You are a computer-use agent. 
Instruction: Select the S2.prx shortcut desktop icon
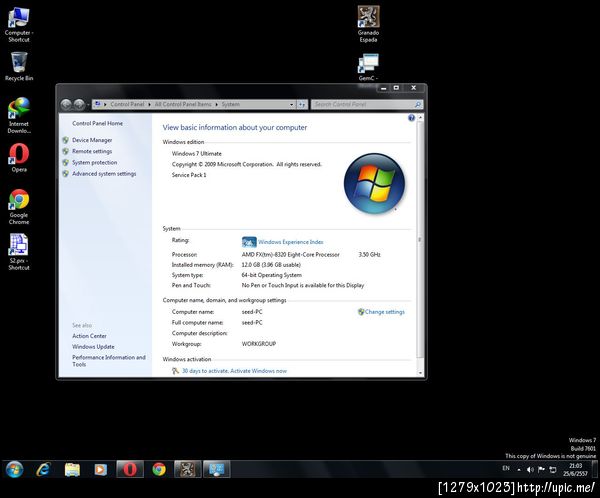pos(19,252)
